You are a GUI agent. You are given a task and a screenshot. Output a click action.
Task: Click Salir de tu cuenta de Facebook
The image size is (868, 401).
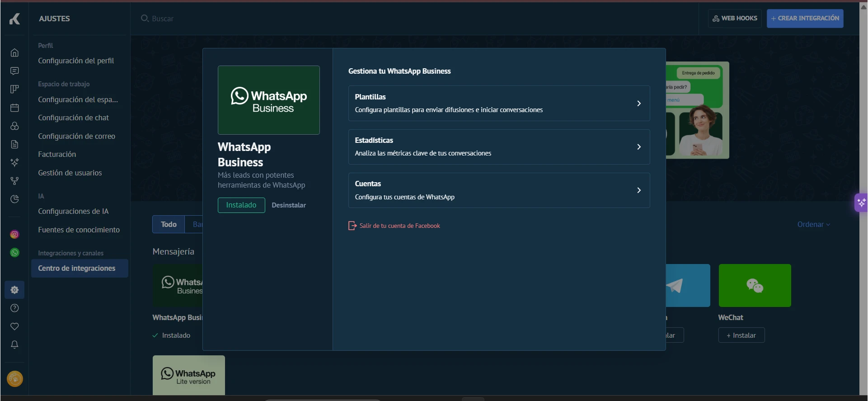pyautogui.click(x=399, y=226)
